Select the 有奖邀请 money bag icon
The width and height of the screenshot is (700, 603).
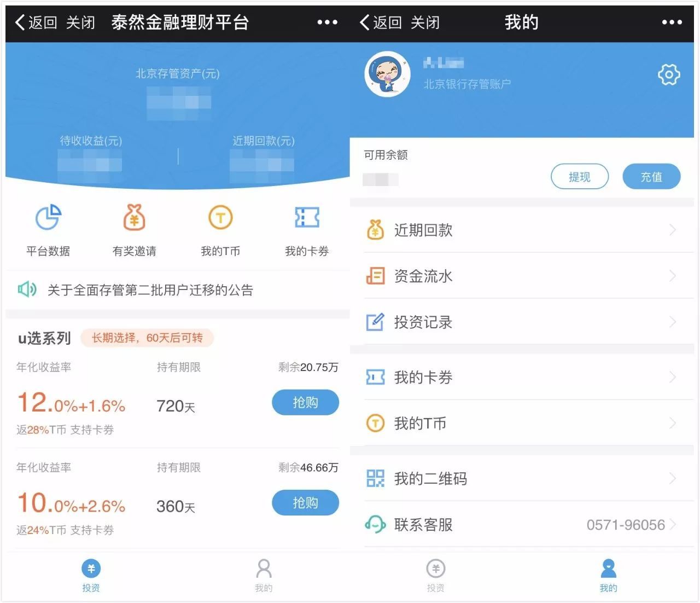click(x=134, y=218)
